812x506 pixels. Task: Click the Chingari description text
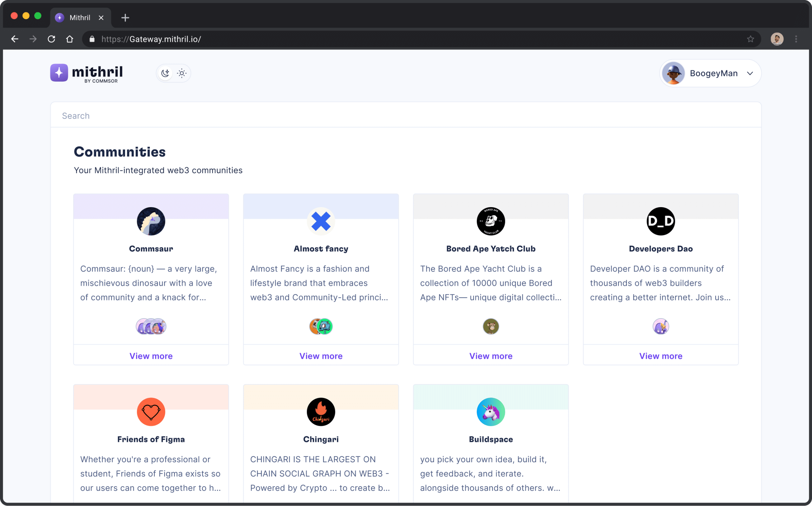(320, 473)
